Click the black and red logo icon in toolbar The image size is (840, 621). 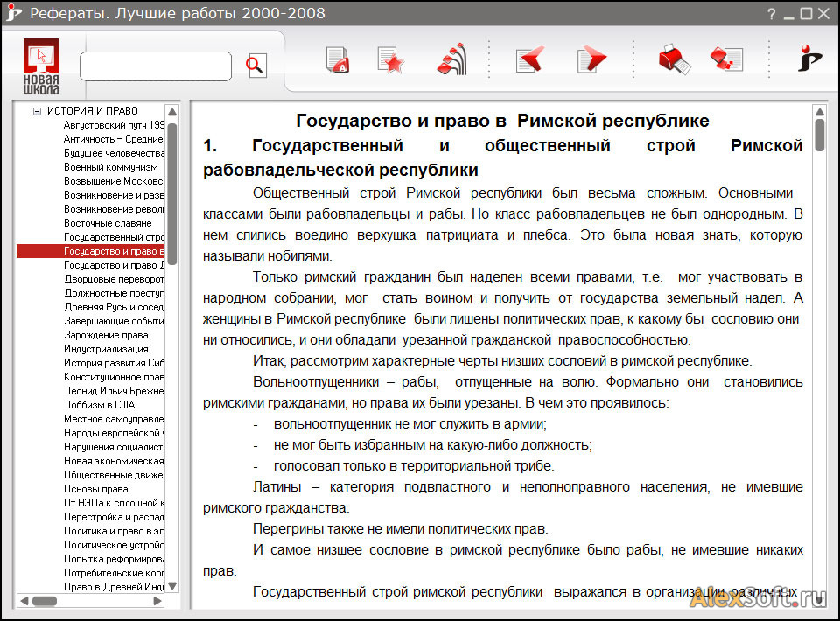(808, 58)
